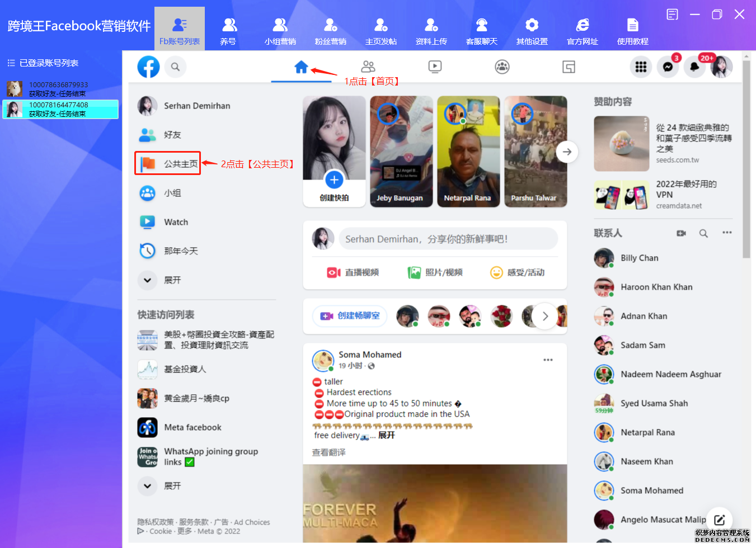
Task: Open the 客服聊天 feature icon
Action: pos(481,28)
